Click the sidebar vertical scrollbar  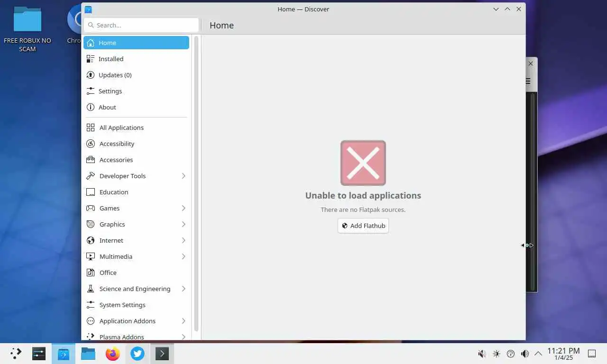coord(196,184)
